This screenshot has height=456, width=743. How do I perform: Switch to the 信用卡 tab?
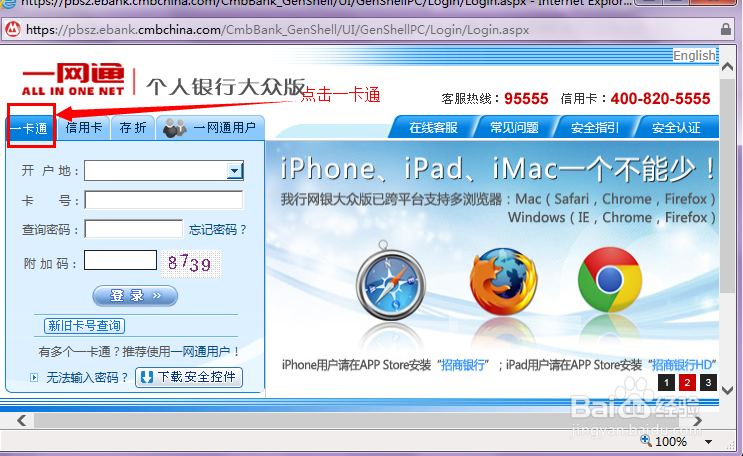tap(83, 128)
